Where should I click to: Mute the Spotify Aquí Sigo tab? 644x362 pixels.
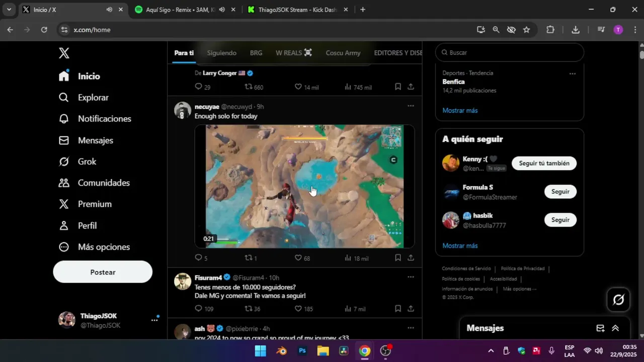222,10
